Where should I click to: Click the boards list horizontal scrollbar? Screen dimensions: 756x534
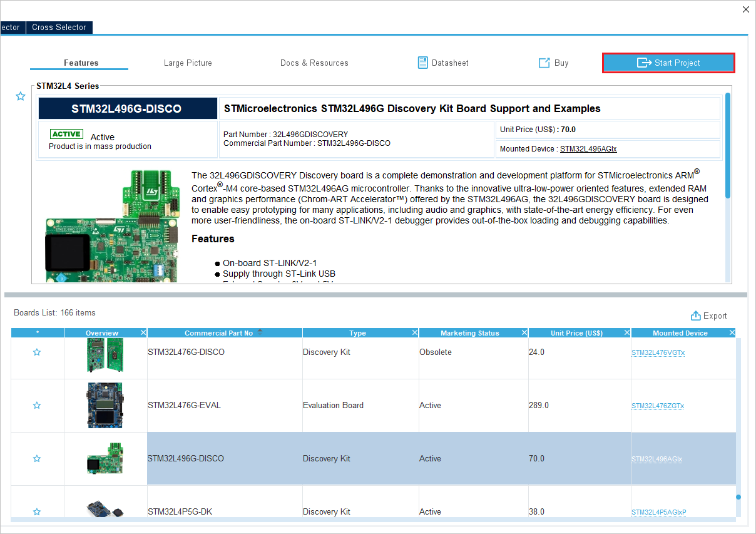tap(373, 520)
